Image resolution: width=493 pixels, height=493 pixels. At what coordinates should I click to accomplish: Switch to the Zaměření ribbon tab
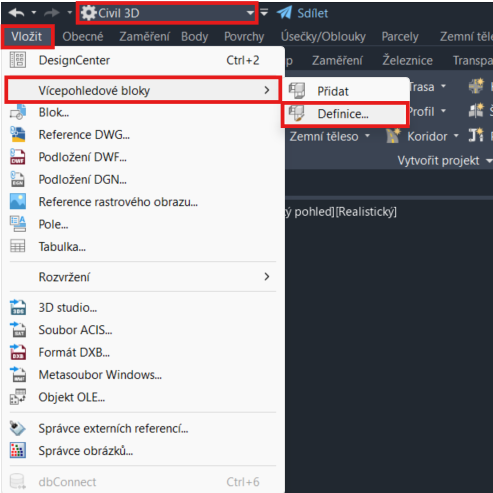pyautogui.click(x=337, y=60)
